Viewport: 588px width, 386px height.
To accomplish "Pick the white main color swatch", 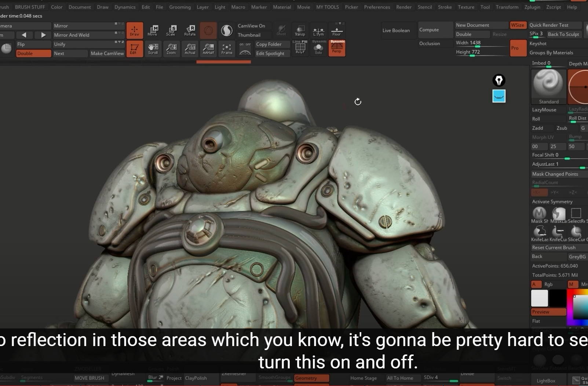I will coord(540,298).
